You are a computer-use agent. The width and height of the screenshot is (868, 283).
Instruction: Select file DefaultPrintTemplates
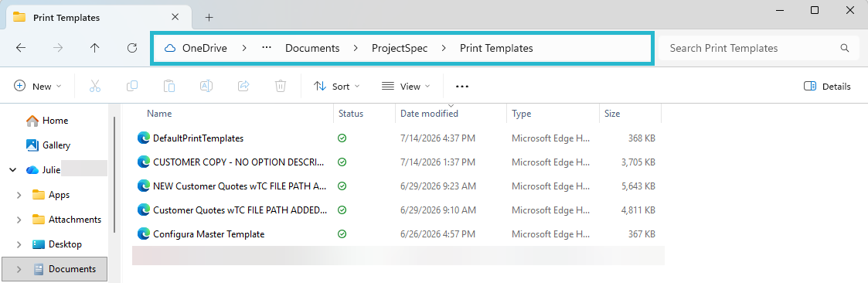point(198,138)
